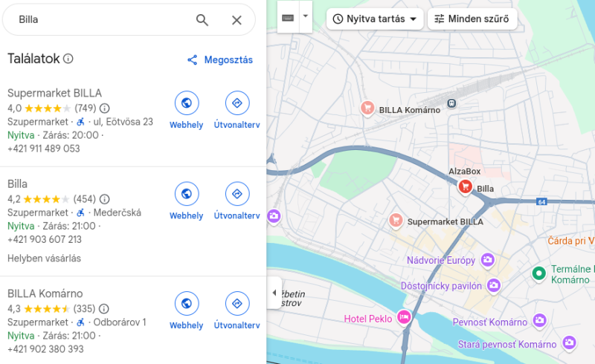The height and width of the screenshot is (364, 595).
Task: Click the ul, Eötvösa 23 address text
Action: [x=123, y=122]
